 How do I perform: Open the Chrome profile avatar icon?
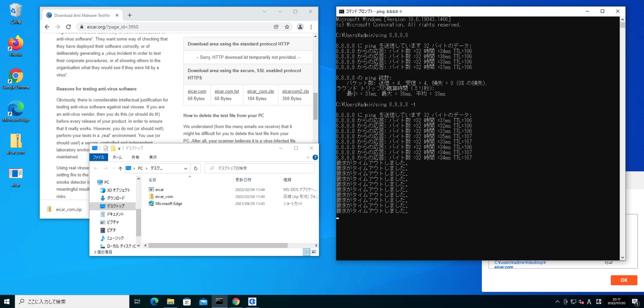click(300, 27)
